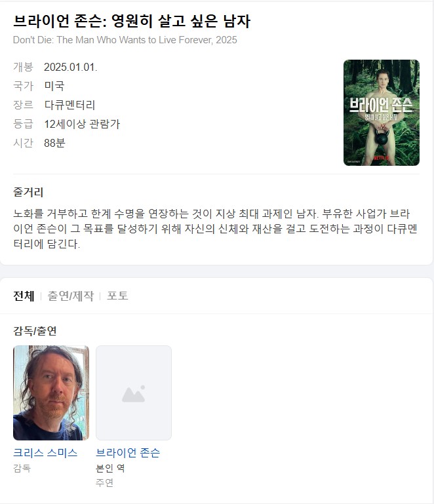Click the release date 2025.01.01.

(x=70, y=68)
